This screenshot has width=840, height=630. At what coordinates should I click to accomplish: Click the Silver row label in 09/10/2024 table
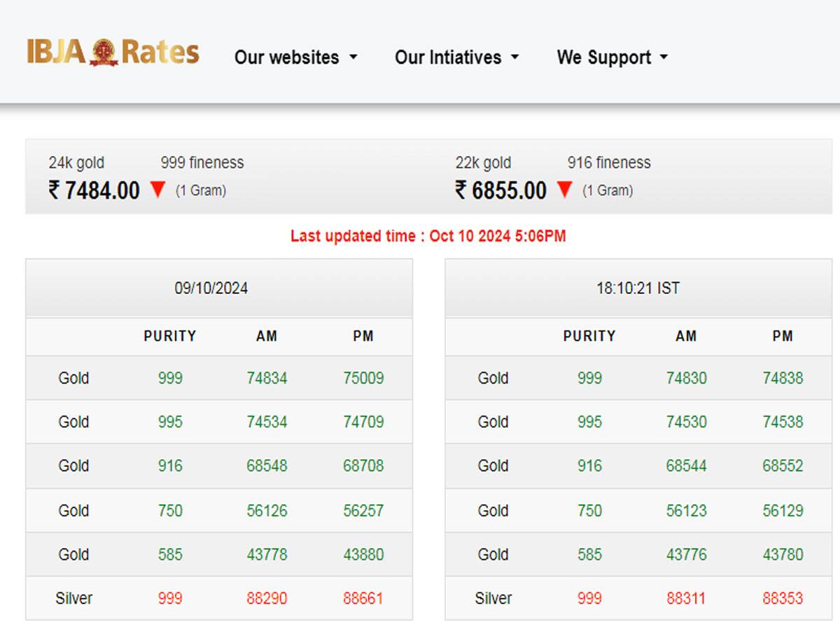point(73,598)
